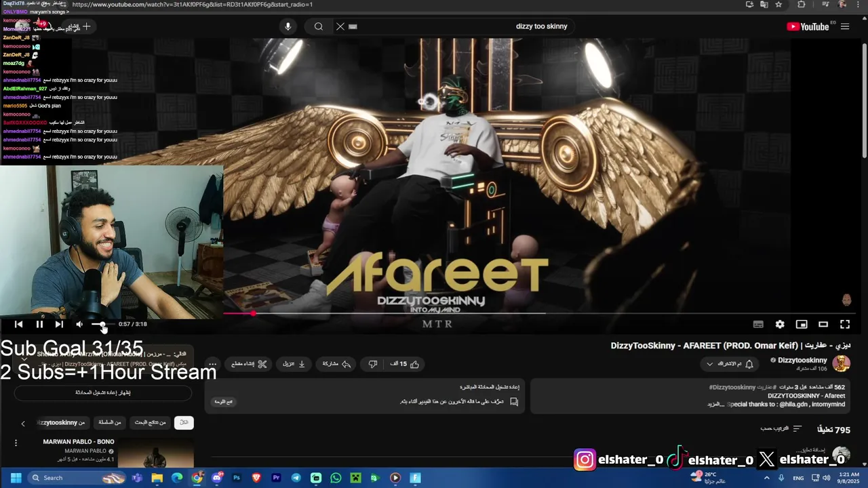
Task: Toggle subtitles captions button in player
Action: tap(758, 324)
